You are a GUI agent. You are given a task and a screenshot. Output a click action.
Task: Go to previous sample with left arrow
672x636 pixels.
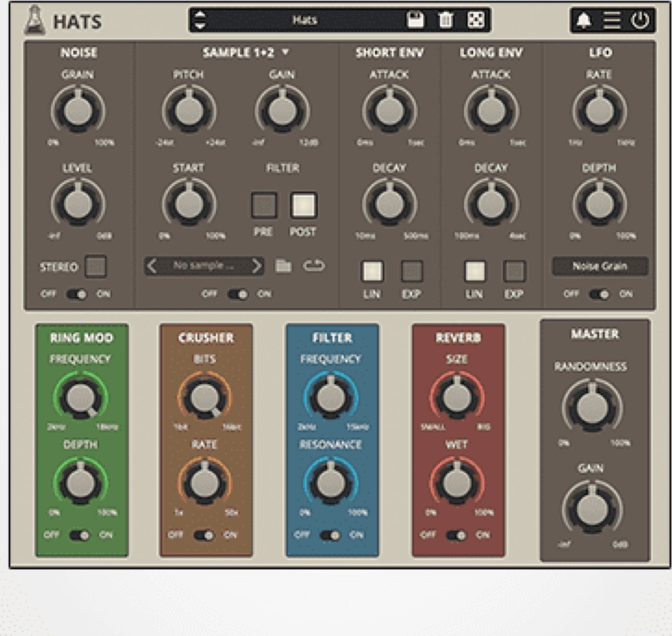point(152,266)
